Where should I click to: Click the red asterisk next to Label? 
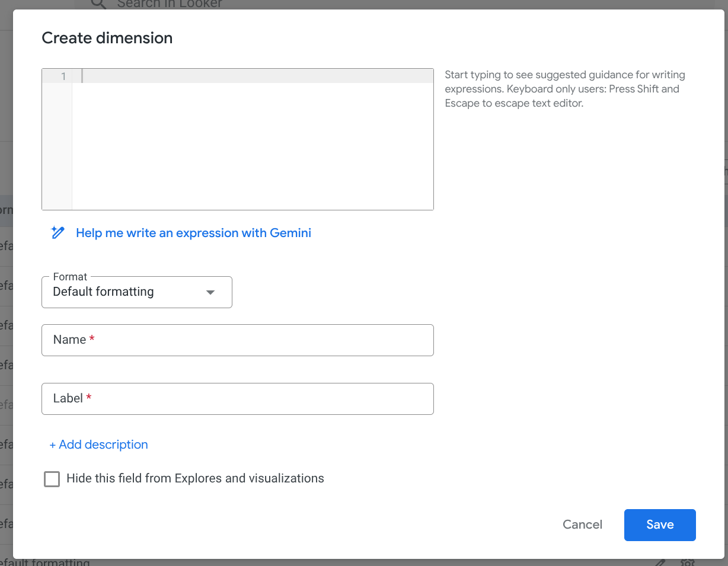[89, 397]
